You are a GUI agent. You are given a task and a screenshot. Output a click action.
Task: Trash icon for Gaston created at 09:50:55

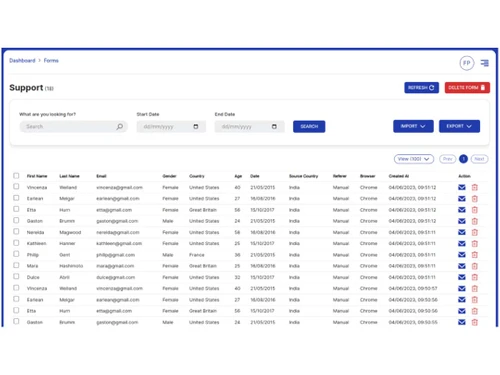click(475, 322)
